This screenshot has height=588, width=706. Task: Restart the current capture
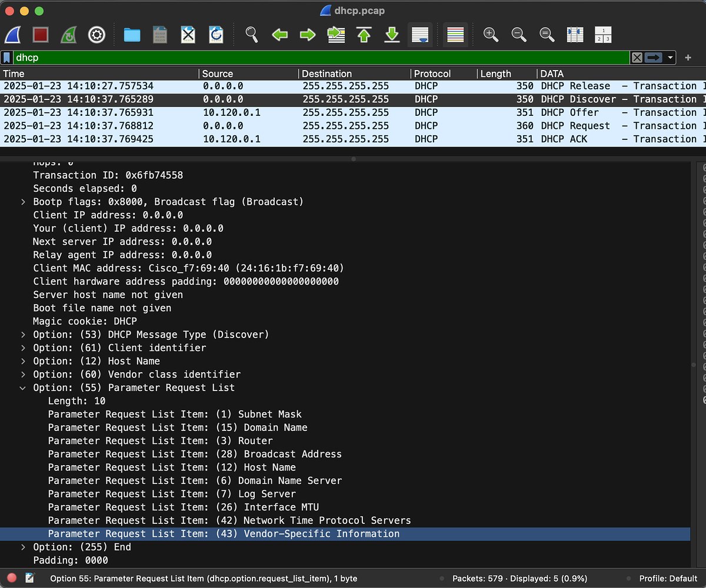tap(69, 35)
